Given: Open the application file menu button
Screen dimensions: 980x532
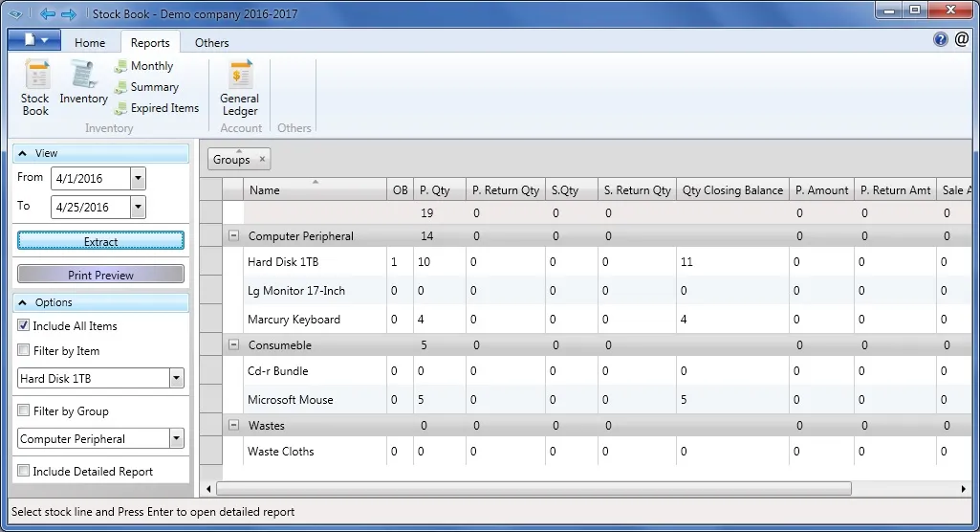Looking at the screenshot, I should pyautogui.click(x=34, y=40).
